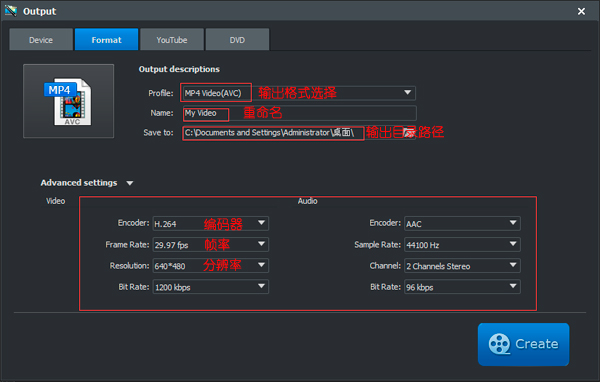
Task: Switch to the Device tab
Action: point(41,39)
